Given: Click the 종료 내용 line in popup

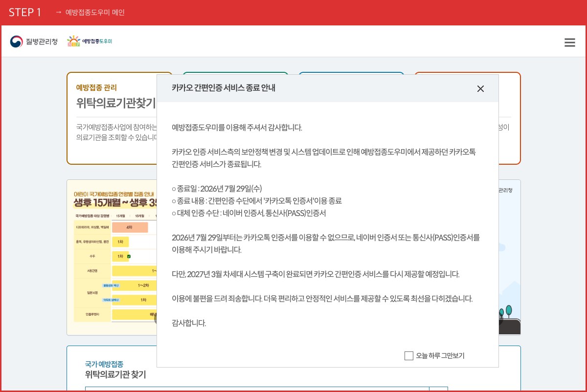Looking at the screenshot, I should point(257,201).
